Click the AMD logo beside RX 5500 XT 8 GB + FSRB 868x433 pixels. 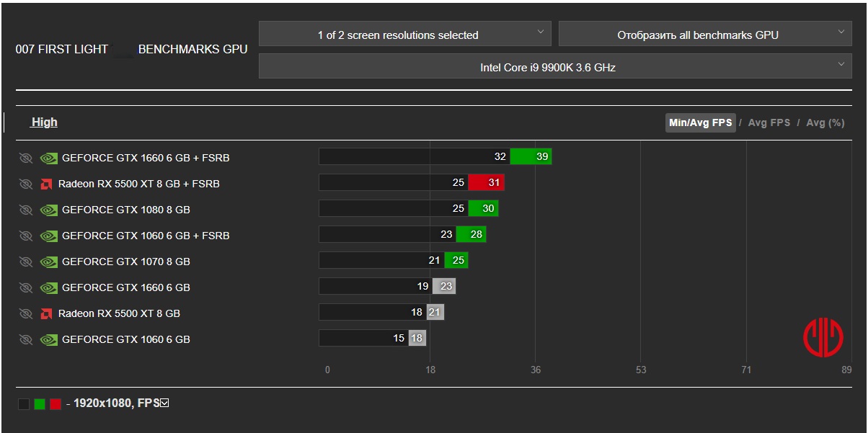[46, 184]
